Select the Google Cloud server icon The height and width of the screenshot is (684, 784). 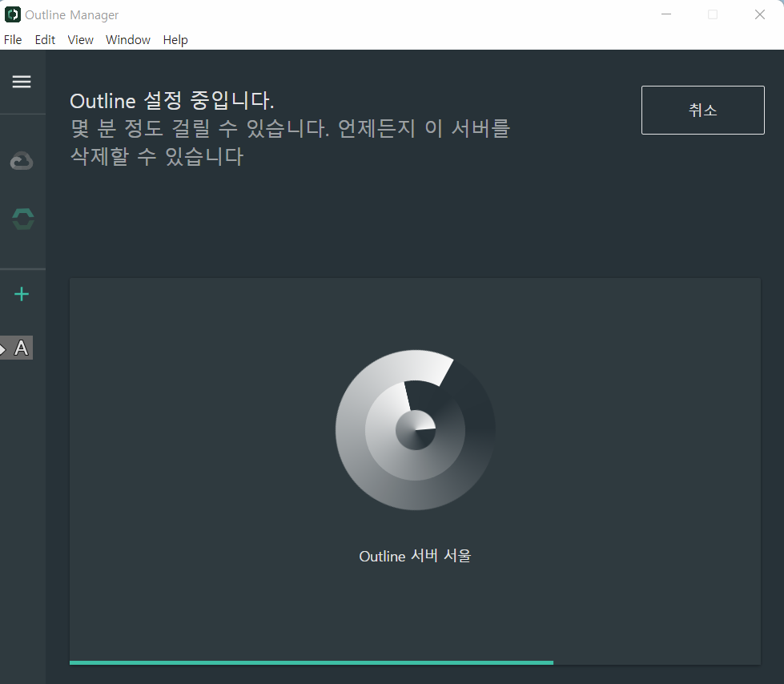tap(22, 161)
